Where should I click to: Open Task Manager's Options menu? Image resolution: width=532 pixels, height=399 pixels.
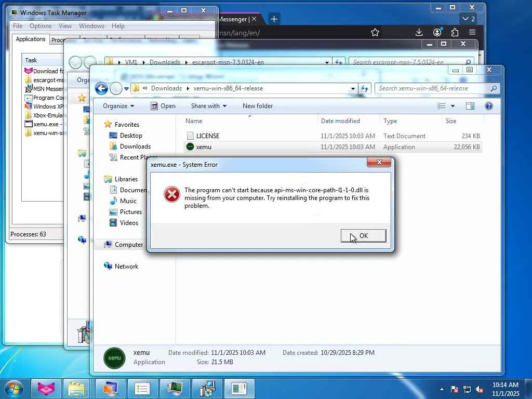tap(41, 26)
